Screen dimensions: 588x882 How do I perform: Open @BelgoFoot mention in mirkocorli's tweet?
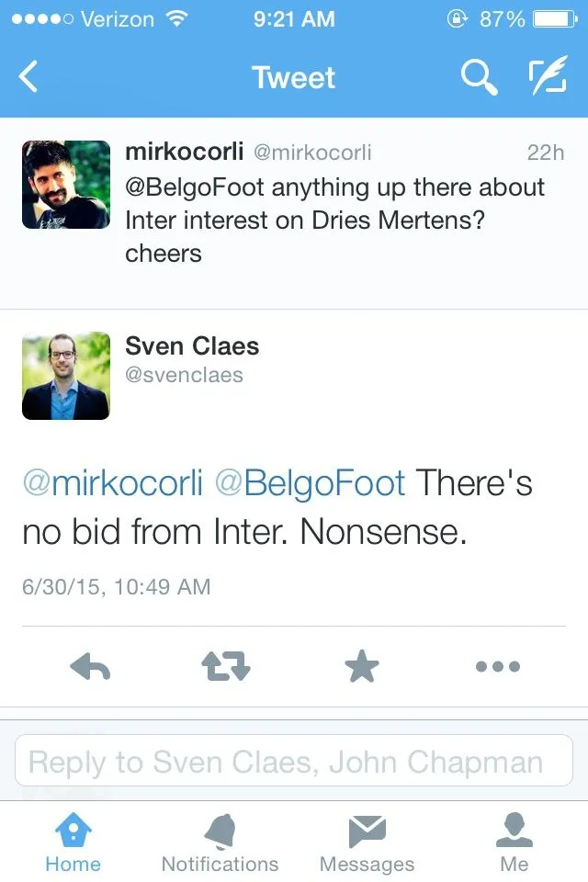pyautogui.click(x=195, y=187)
